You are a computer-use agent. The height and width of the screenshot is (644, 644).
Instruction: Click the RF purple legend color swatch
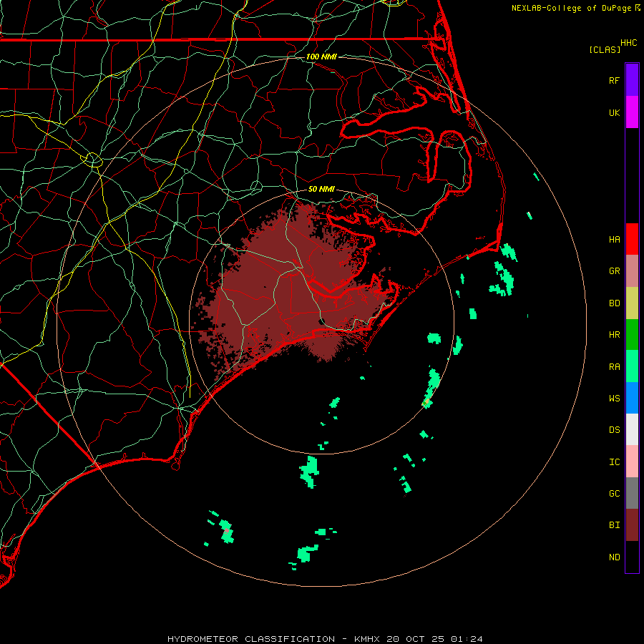(x=632, y=80)
